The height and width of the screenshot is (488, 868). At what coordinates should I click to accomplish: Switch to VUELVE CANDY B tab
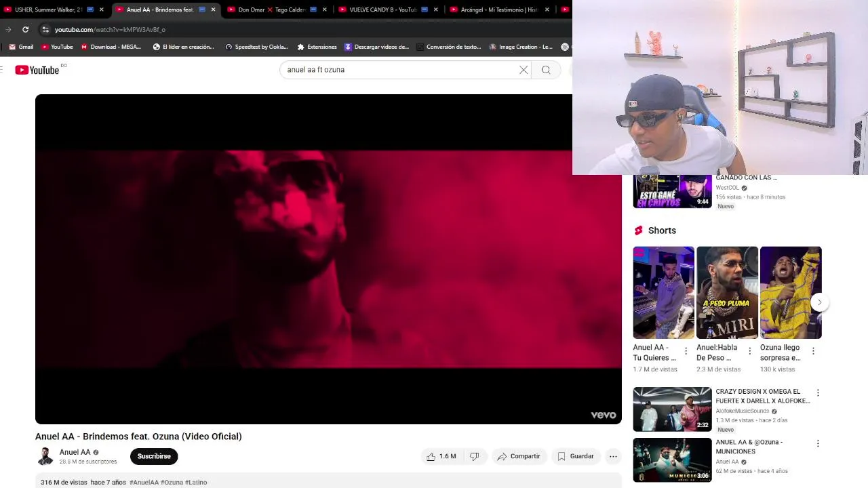pyautogui.click(x=382, y=9)
